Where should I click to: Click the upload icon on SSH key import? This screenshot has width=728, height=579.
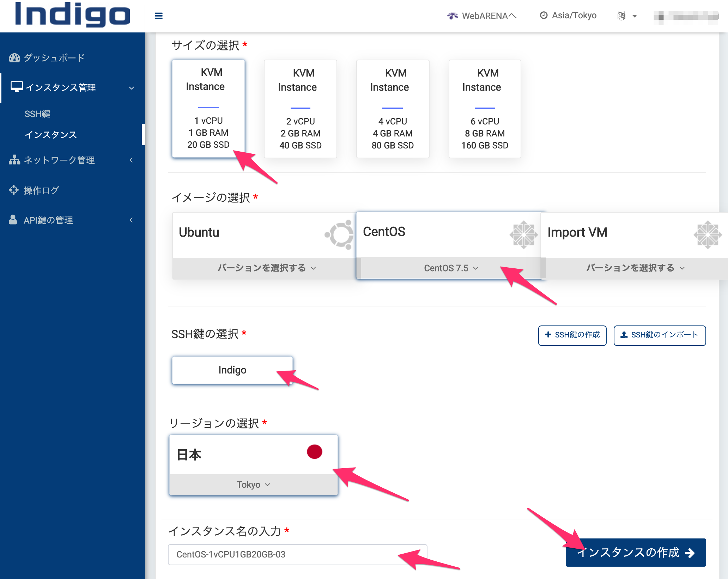click(624, 335)
